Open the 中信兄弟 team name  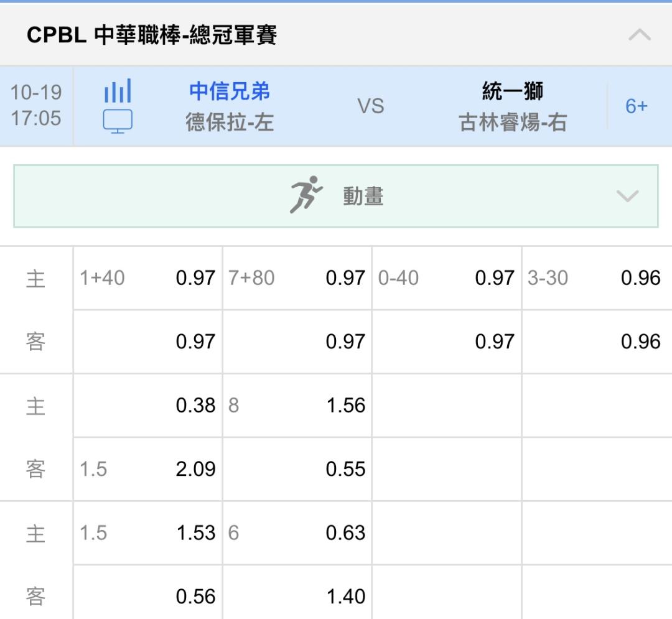pyautogui.click(x=229, y=91)
